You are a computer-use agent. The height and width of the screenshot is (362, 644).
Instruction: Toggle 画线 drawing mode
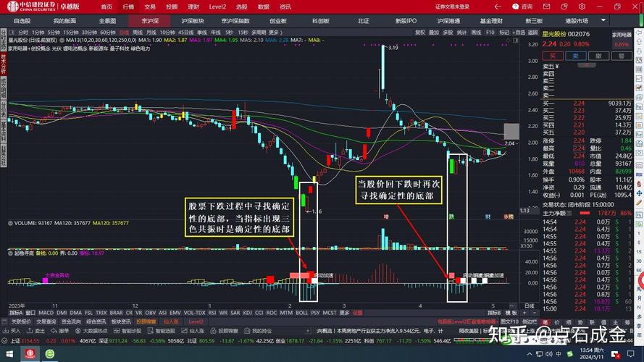(476, 33)
